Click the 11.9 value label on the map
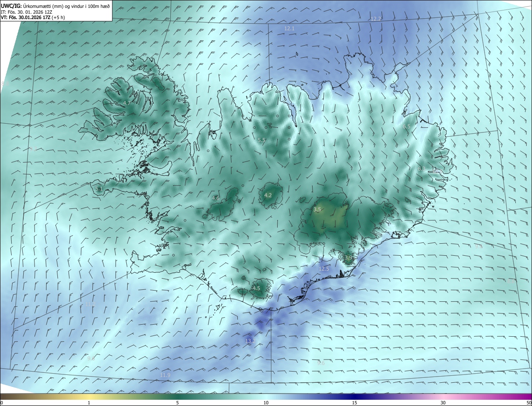Screen dimensions: 532x406 coord(165,375)
